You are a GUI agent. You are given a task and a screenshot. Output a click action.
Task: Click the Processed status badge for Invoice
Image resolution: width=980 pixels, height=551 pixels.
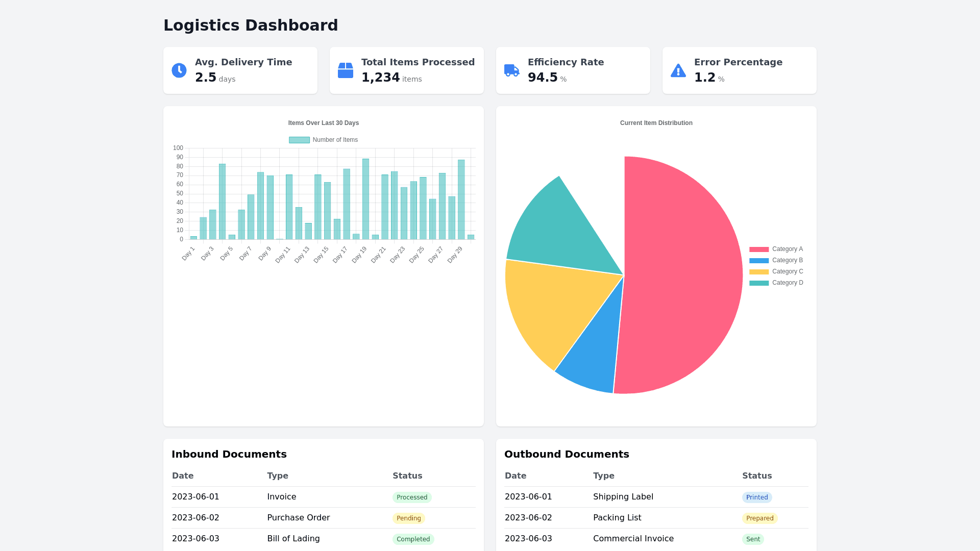pyautogui.click(x=412, y=497)
